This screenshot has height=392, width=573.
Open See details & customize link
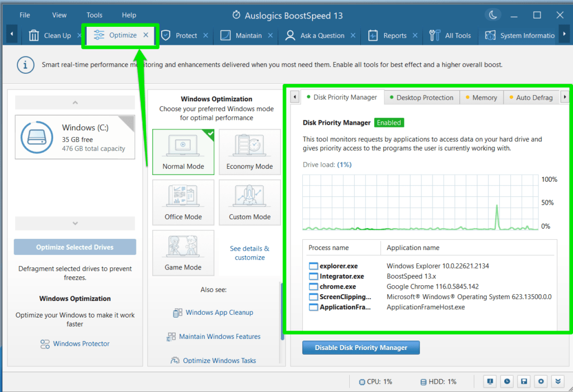point(250,253)
